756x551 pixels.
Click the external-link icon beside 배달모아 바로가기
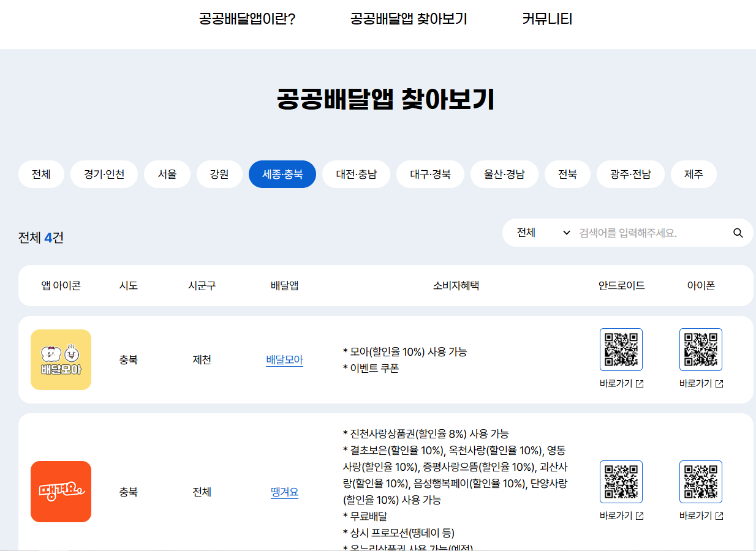coord(640,382)
